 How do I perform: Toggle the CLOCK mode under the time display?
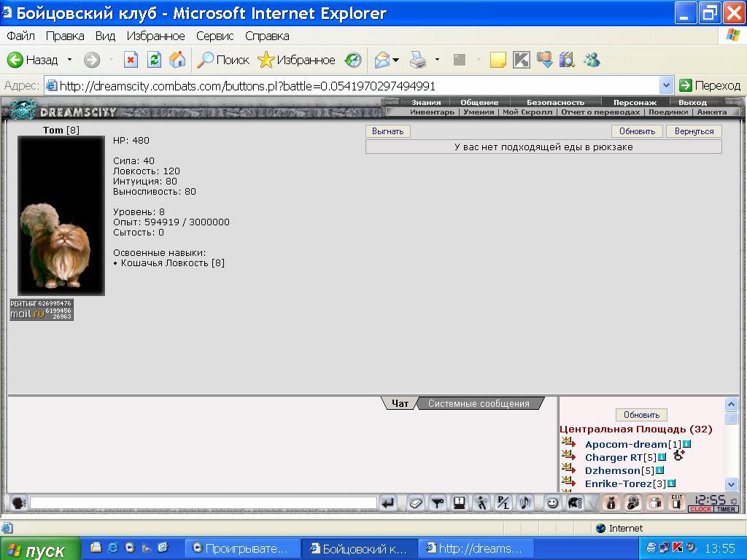(x=700, y=509)
